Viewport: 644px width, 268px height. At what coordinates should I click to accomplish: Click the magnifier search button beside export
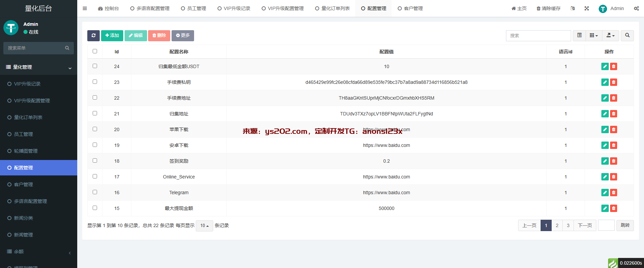[627, 36]
